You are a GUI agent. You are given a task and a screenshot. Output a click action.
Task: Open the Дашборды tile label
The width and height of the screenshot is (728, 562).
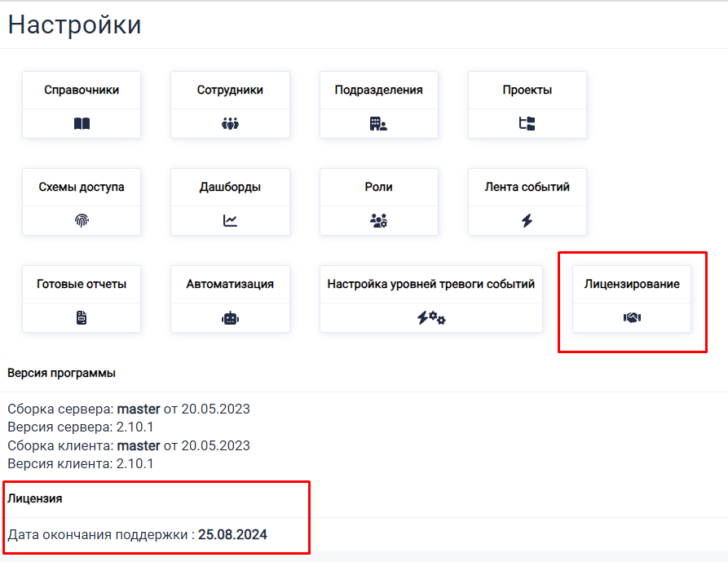pyautogui.click(x=229, y=186)
